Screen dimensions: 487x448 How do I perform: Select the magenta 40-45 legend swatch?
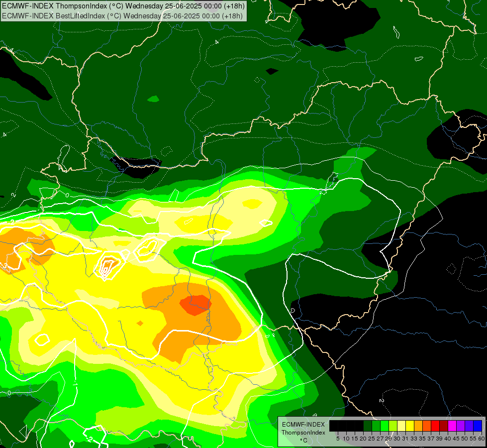coord(452,426)
